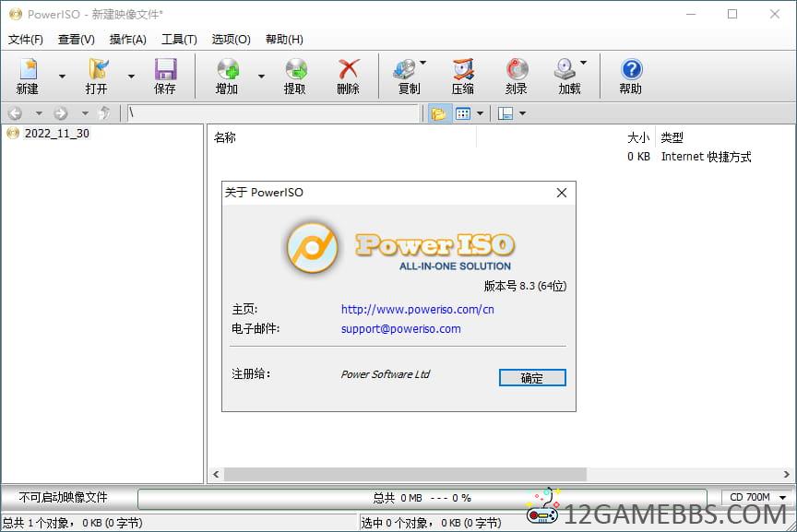Open the 工具(T) menu
Screen dimensions: 797x532
point(180,39)
